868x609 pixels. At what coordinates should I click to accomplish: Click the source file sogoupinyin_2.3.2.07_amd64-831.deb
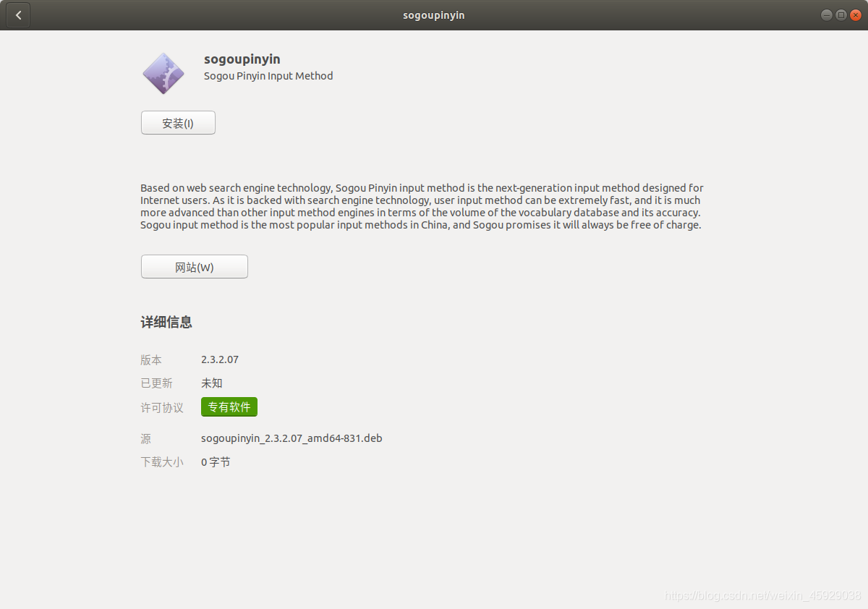pyautogui.click(x=292, y=438)
